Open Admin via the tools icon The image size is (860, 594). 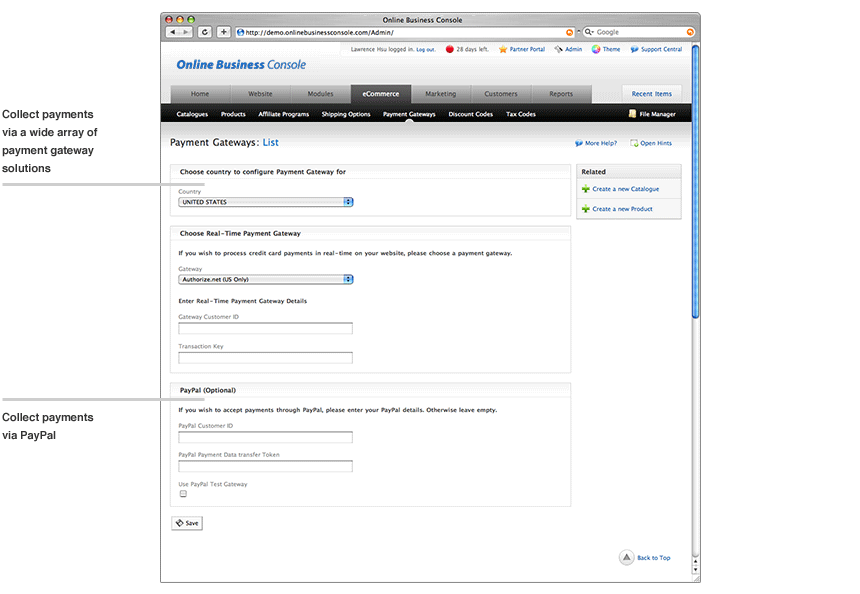(x=559, y=49)
